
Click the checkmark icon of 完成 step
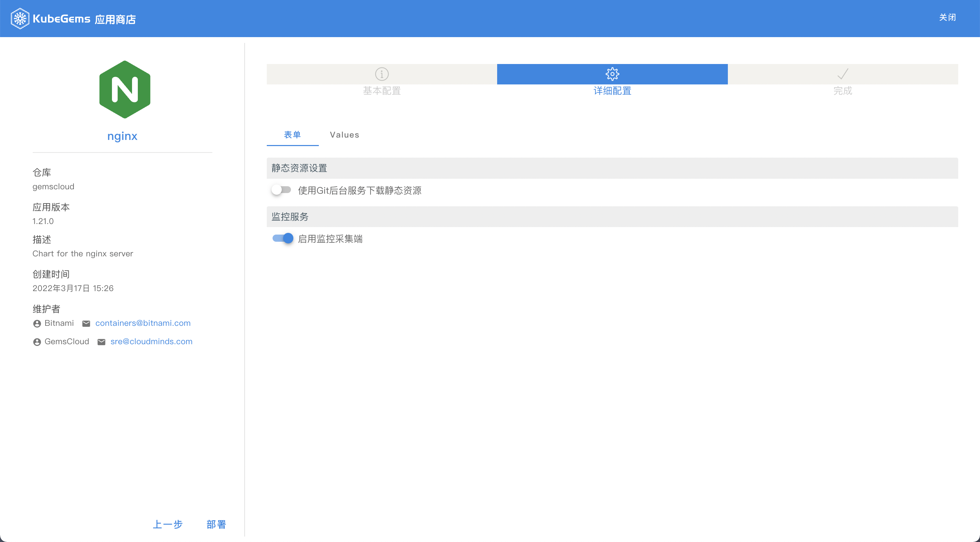click(843, 74)
